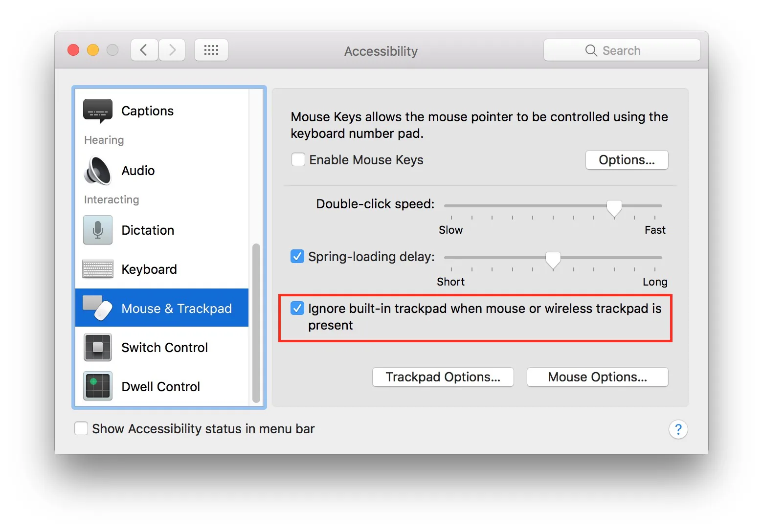Open Trackpad Options dialog
Viewport: 763px width, 532px height.
tap(443, 377)
